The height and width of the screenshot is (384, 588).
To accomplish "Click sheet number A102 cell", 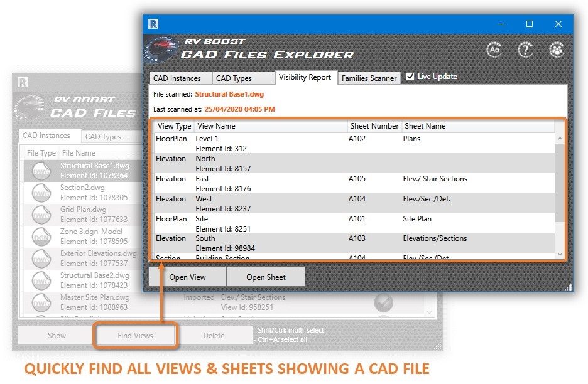I will point(357,139).
